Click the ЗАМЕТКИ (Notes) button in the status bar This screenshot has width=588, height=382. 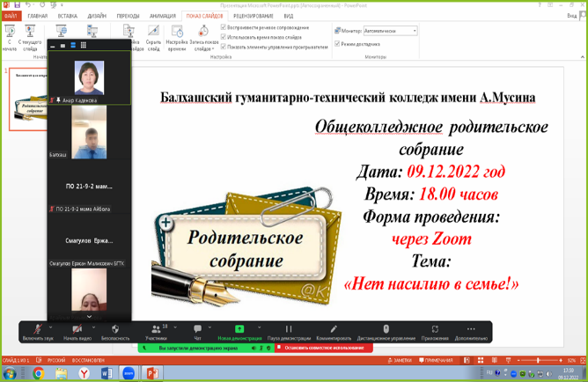tap(399, 360)
